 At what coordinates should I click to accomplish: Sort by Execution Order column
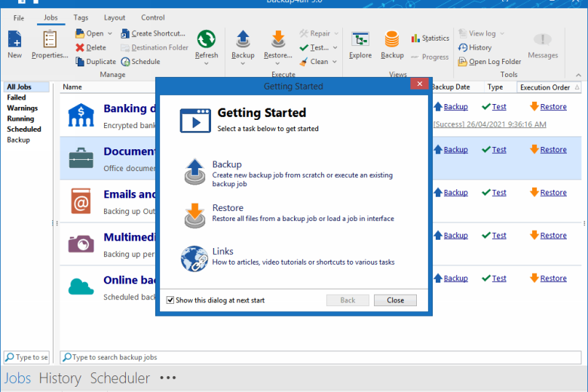pyautogui.click(x=549, y=87)
